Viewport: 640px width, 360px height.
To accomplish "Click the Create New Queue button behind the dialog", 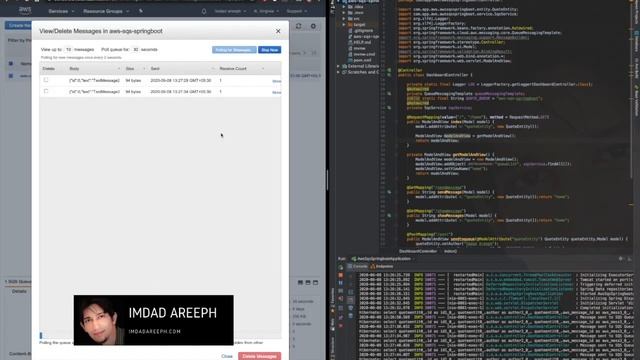I will tap(18, 25).
